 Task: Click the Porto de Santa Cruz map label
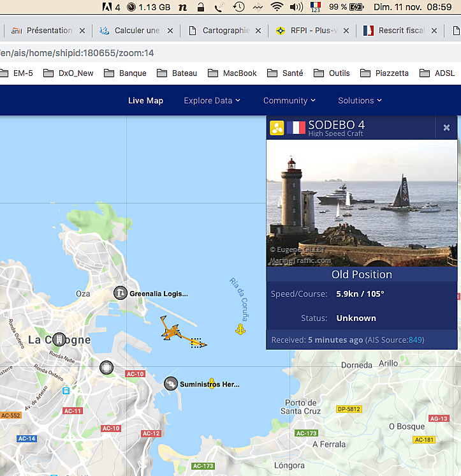pos(300,407)
